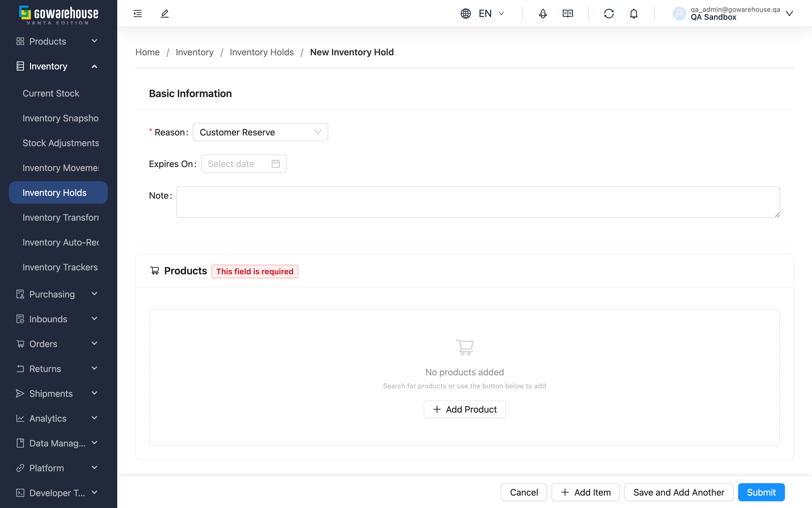Image resolution: width=812 pixels, height=508 pixels.
Task: Click the qa_admin@gowarehouse.qa email text
Action: [735, 9]
